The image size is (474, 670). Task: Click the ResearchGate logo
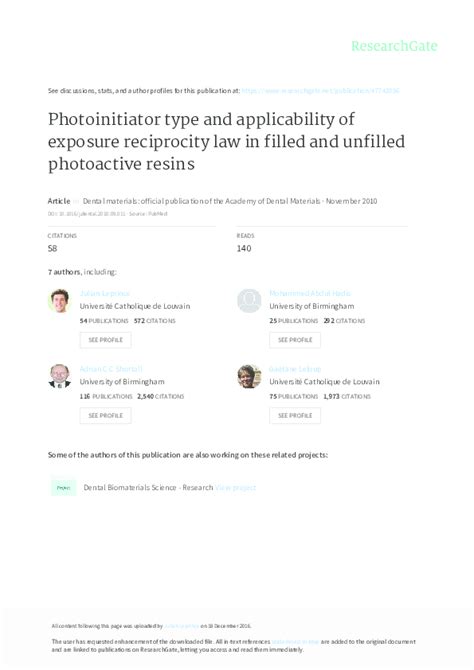click(x=394, y=46)
